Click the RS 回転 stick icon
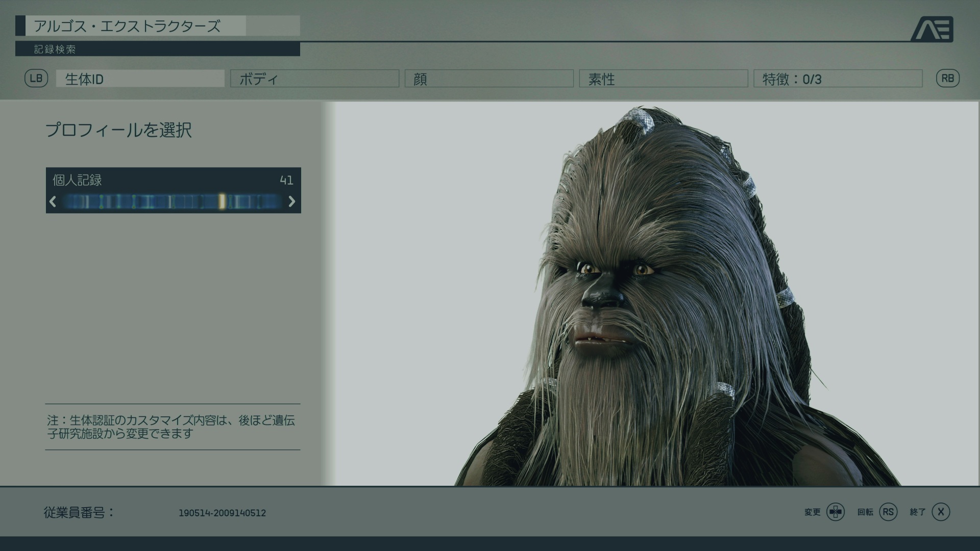This screenshot has height=551, width=980. click(x=888, y=512)
